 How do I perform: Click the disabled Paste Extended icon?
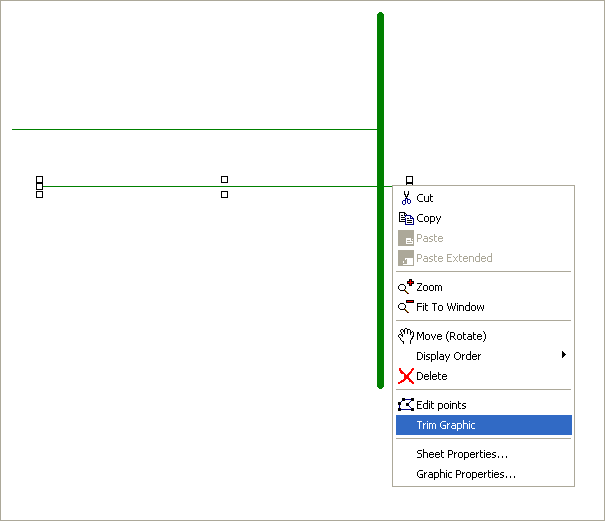[x=406, y=258]
